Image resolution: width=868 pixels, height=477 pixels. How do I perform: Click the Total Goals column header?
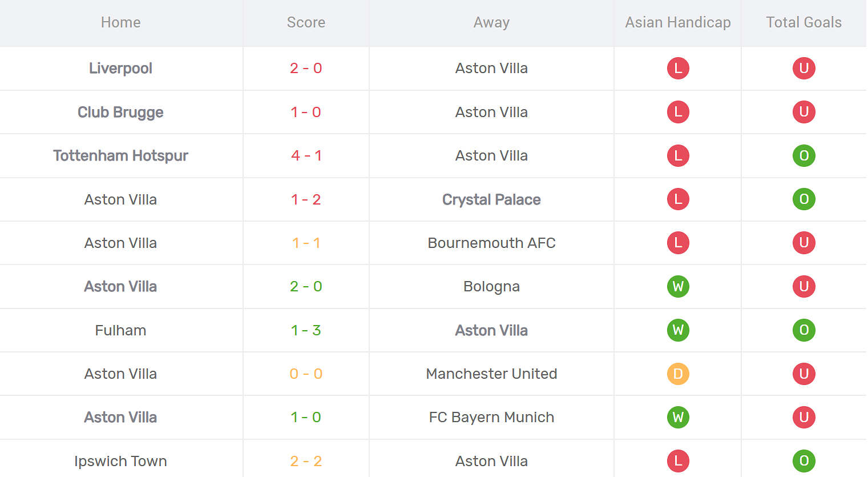[x=804, y=22]
